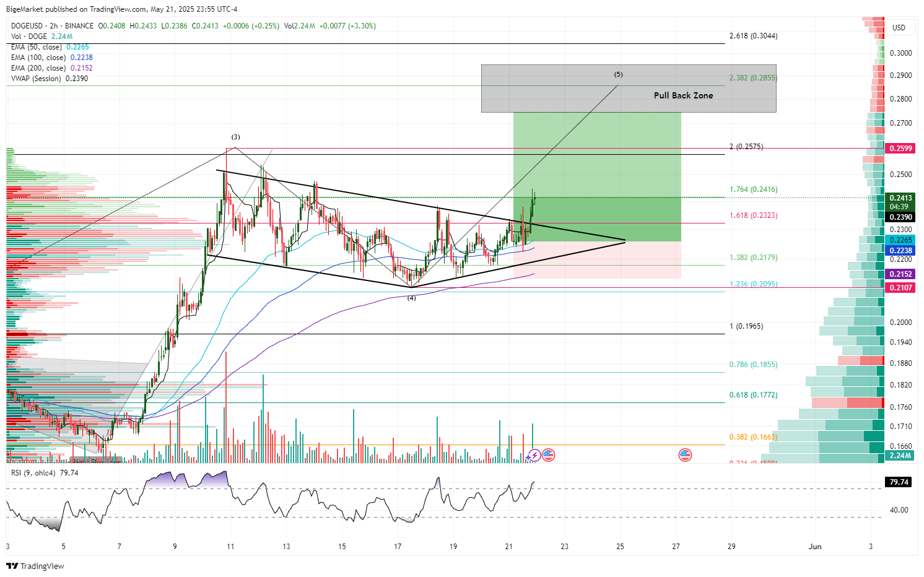This screenshot has width=924, height=577.
Task: Click the green 0.2413 current price label
Action: (x=900, y=199)
